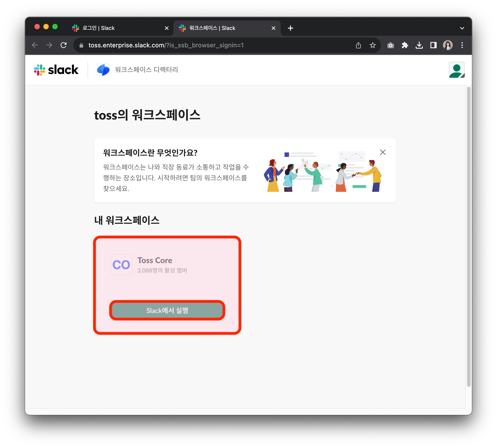Click the CO Toss Core workspace icon
The height and width of the screenshot is (448, 497).
click(121, 265)
